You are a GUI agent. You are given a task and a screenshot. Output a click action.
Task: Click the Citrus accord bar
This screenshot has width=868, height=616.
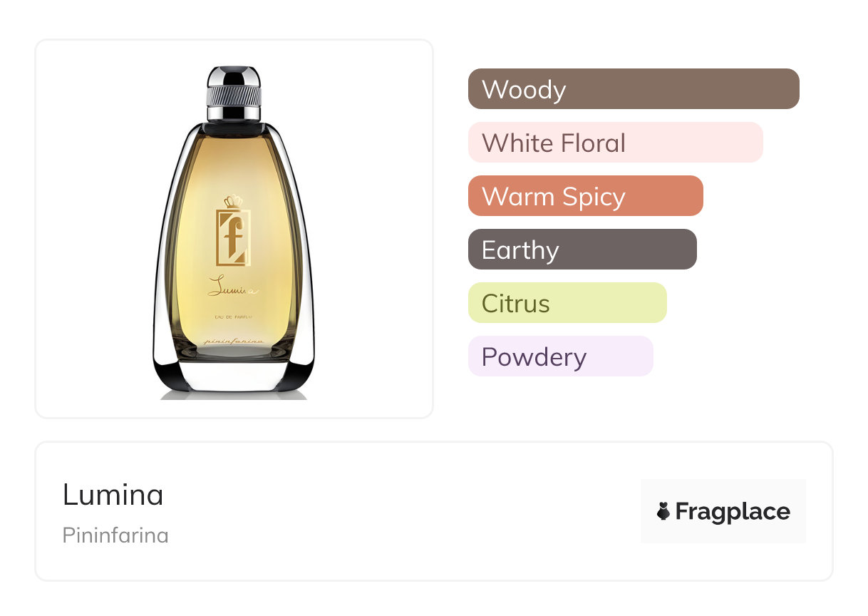(x=567, y=303)
